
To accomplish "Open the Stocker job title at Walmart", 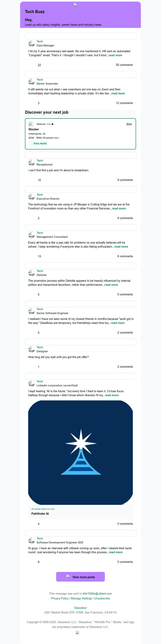I will 34,129.
